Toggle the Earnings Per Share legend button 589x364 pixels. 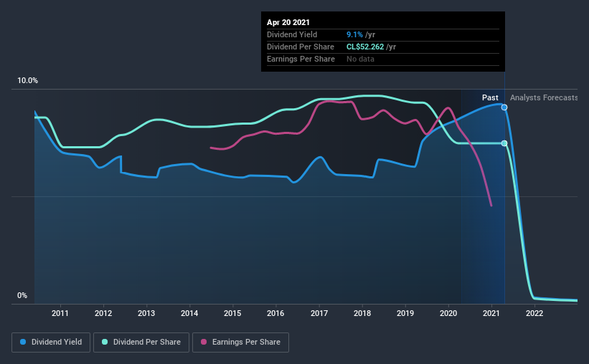(240, 343)
